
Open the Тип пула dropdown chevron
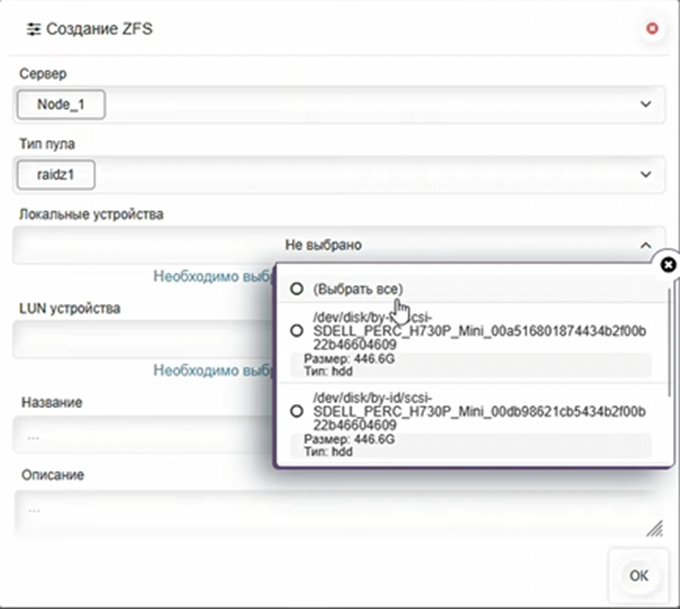(x=646, y=175)
